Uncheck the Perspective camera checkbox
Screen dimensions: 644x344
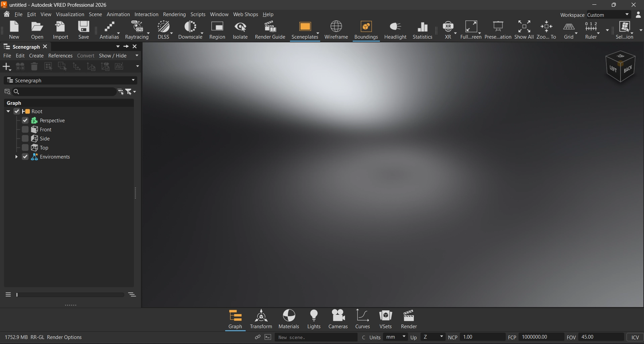coord(25,121)
